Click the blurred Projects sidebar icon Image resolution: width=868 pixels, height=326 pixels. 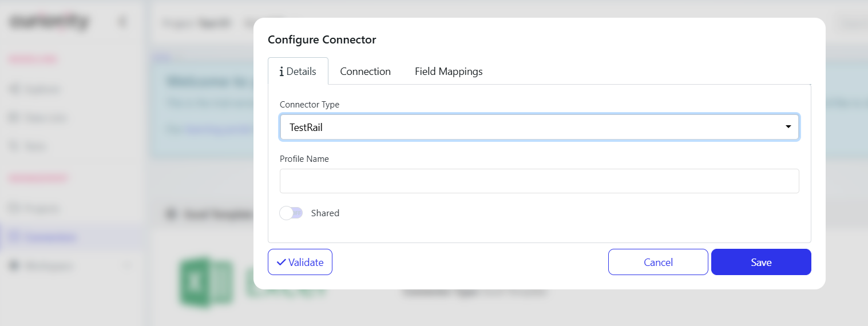coord(14,208)
